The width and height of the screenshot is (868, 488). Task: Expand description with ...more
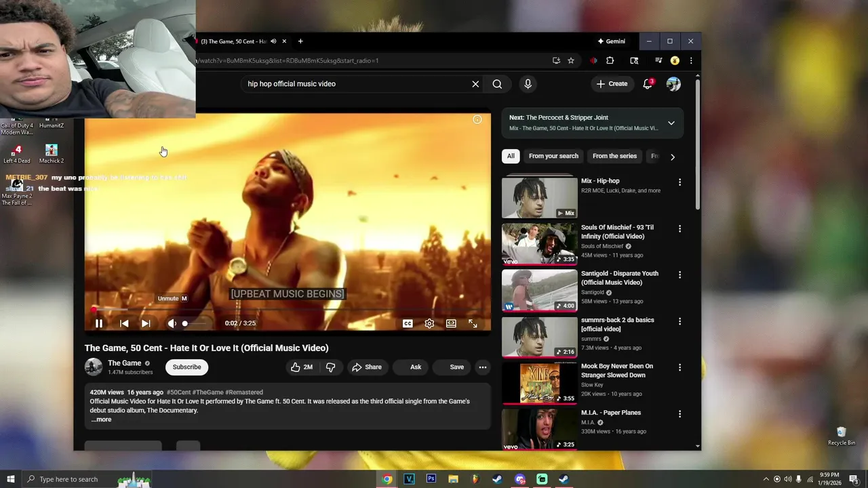click(x=101, y=420)
